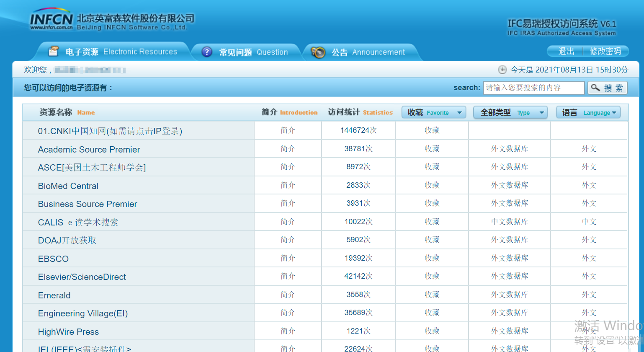Click the INFCN company logo
Screen dimensions: 644x352
52,20
